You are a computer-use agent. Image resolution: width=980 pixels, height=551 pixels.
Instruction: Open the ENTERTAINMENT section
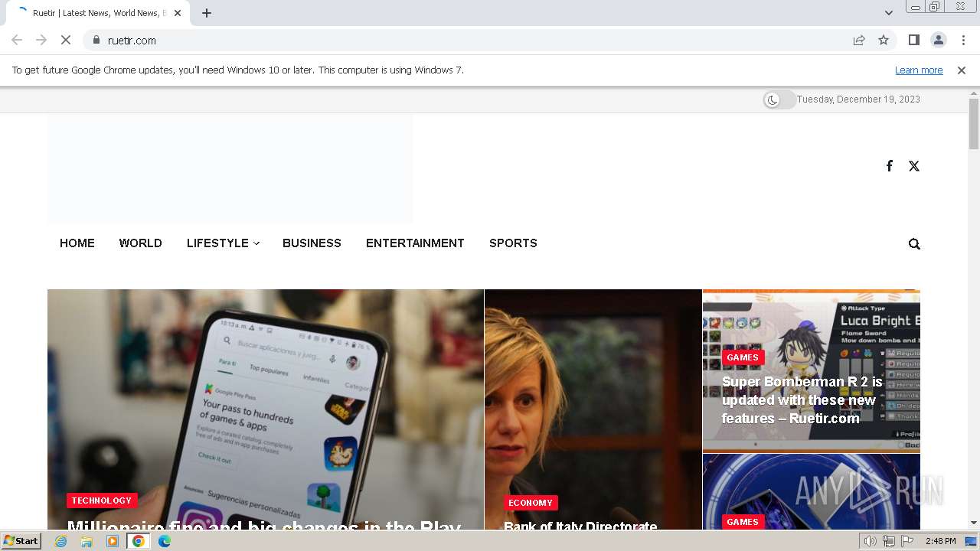(x=415, y=243)
